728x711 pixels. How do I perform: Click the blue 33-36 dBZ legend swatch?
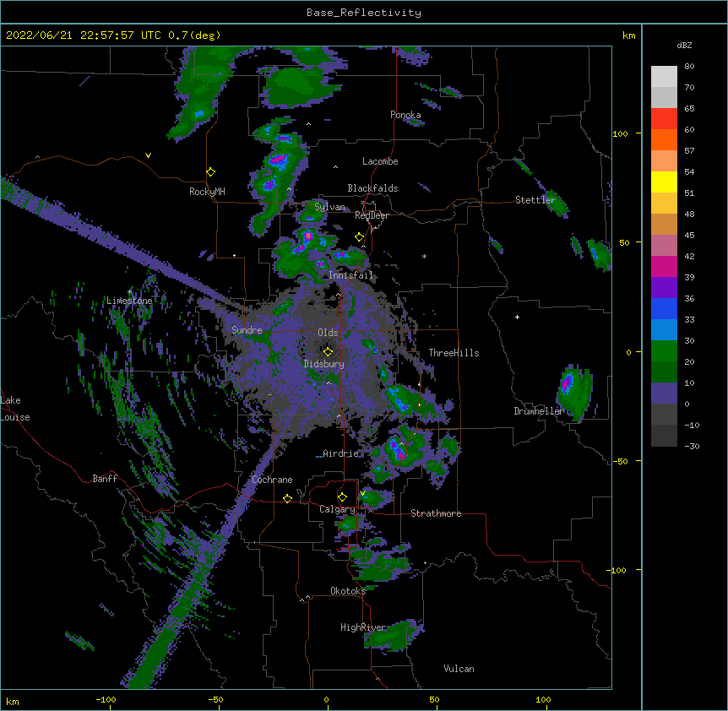pyautogui.click(x=664, y=308)
